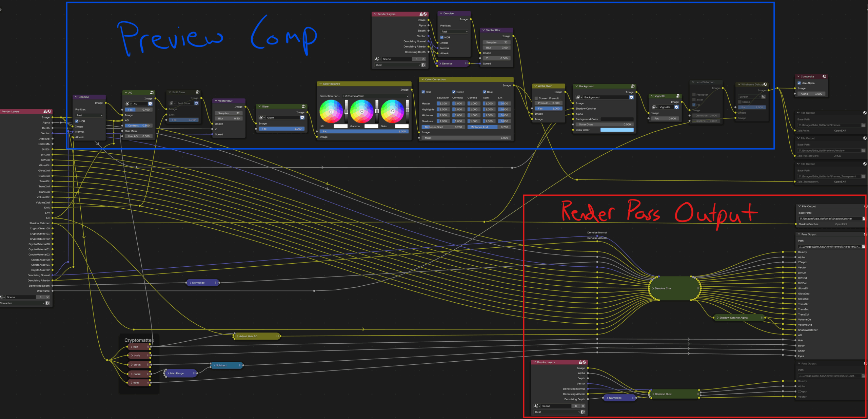The width and height of the screenshot is (868, 419).
Task: Click fake user shield in Background node
Action: coord(631,97)
